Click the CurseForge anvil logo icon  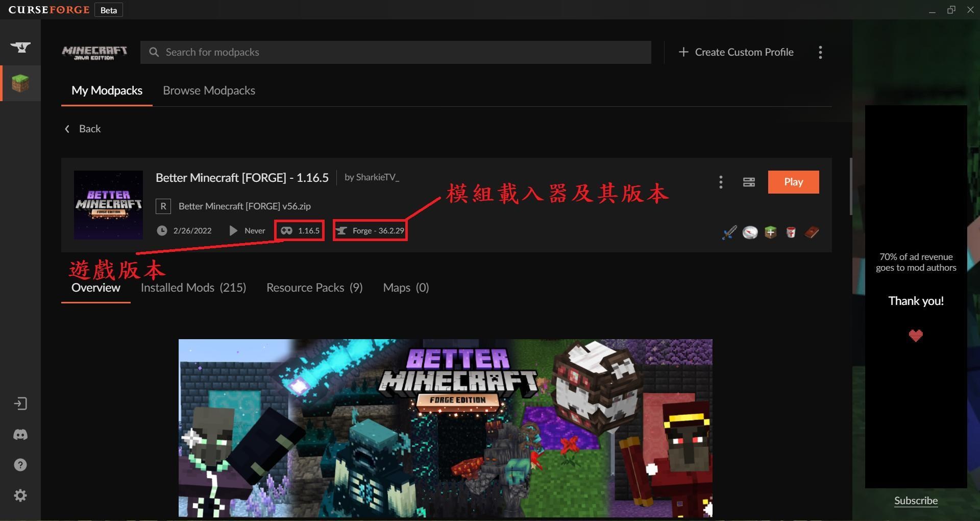pos(20,46)
